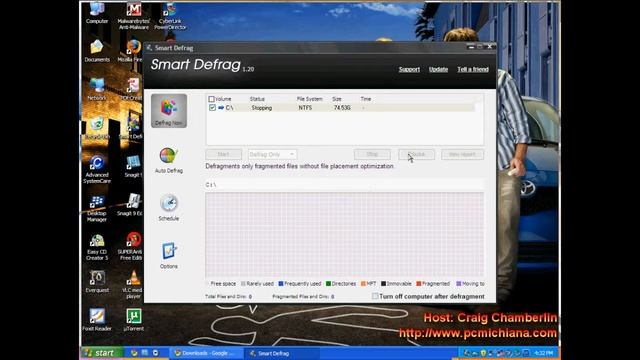Open the Tell a friend link

click(473, 69)
